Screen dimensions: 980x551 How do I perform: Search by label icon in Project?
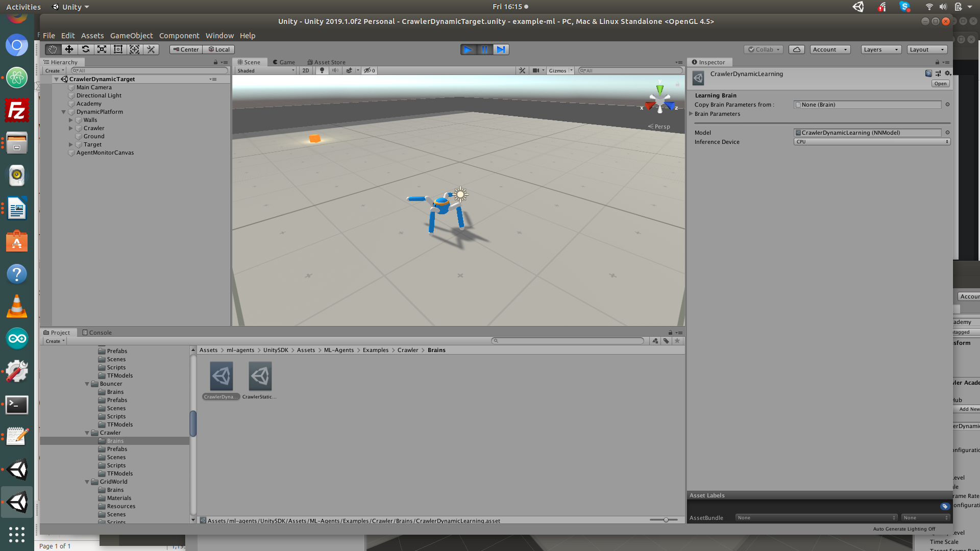(x=666, y=341)
